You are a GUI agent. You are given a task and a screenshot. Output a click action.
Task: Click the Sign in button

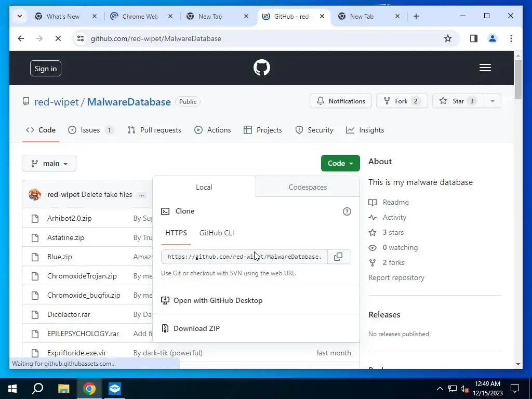click(46, 69)
